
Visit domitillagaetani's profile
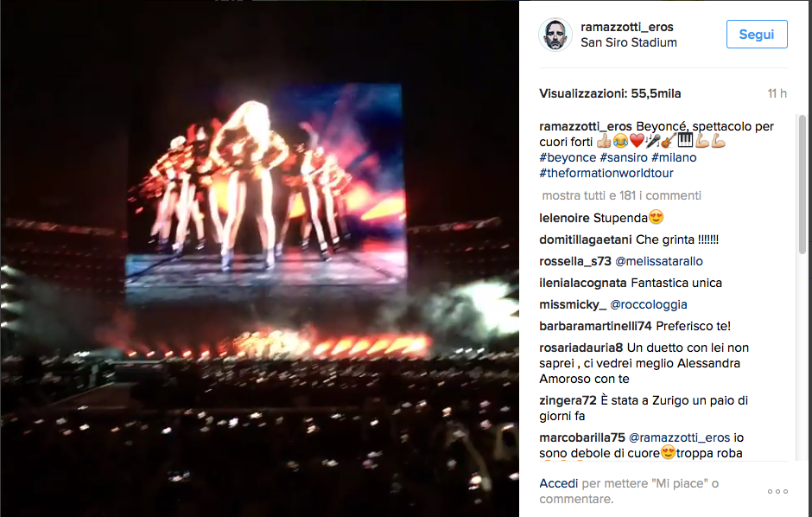pyautogui.click(x=585, y=239)
